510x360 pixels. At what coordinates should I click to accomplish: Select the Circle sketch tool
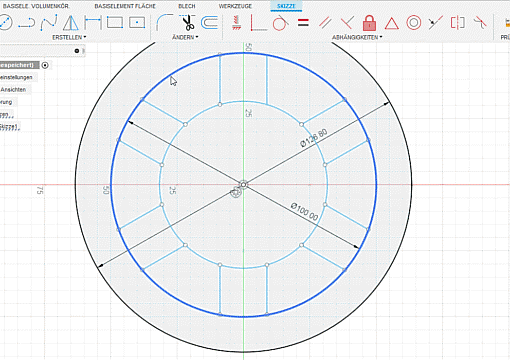coord(5,23)
